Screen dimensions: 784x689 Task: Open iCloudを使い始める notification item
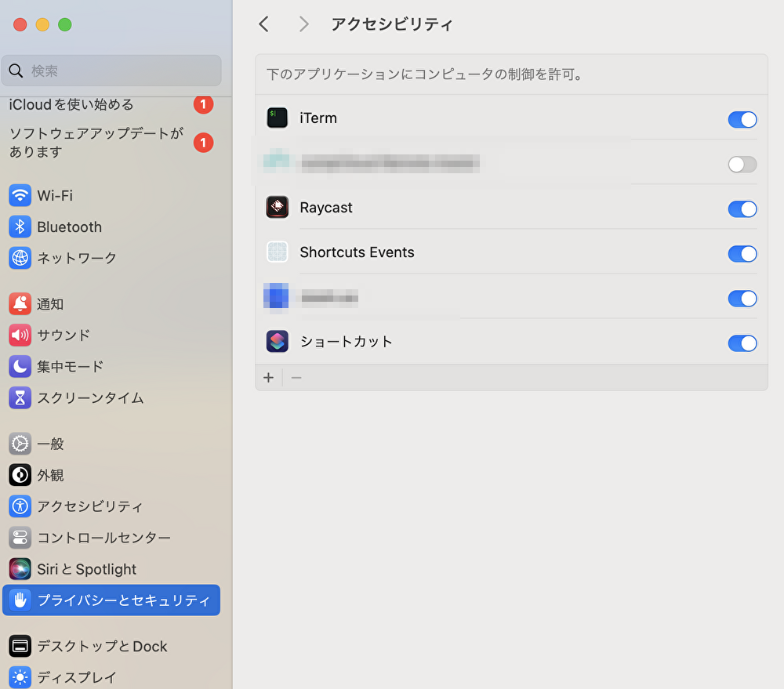pos(111,104)
